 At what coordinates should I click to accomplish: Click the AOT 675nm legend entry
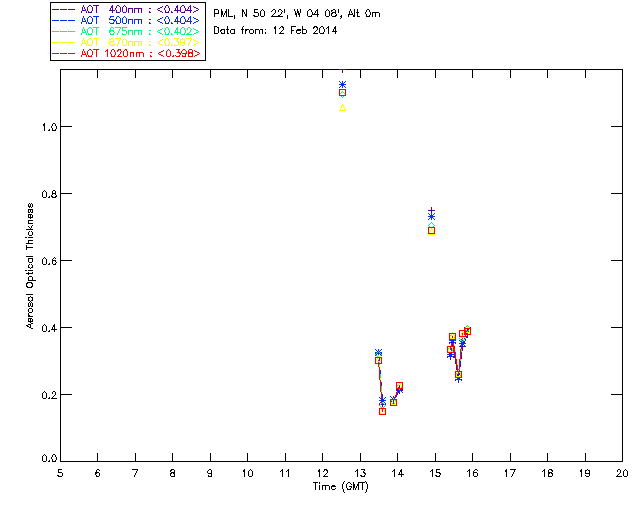(x=126, y=31)
